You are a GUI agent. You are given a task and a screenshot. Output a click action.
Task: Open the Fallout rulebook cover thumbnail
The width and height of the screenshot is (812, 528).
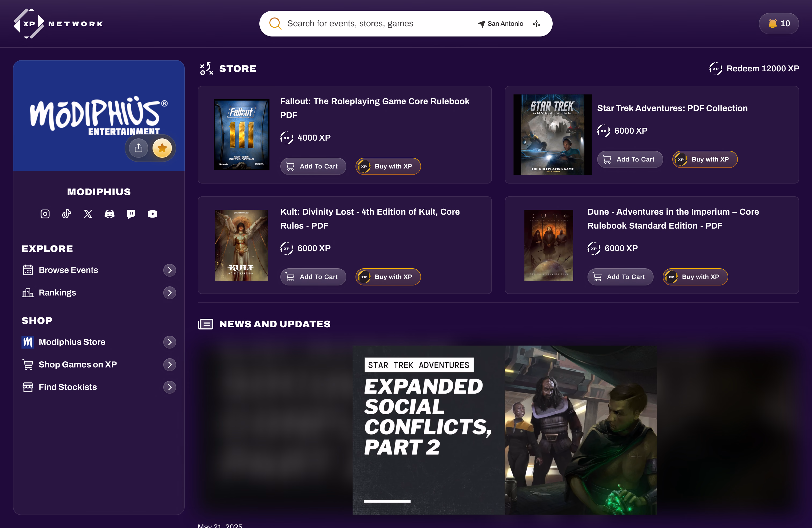pos(241,135)
